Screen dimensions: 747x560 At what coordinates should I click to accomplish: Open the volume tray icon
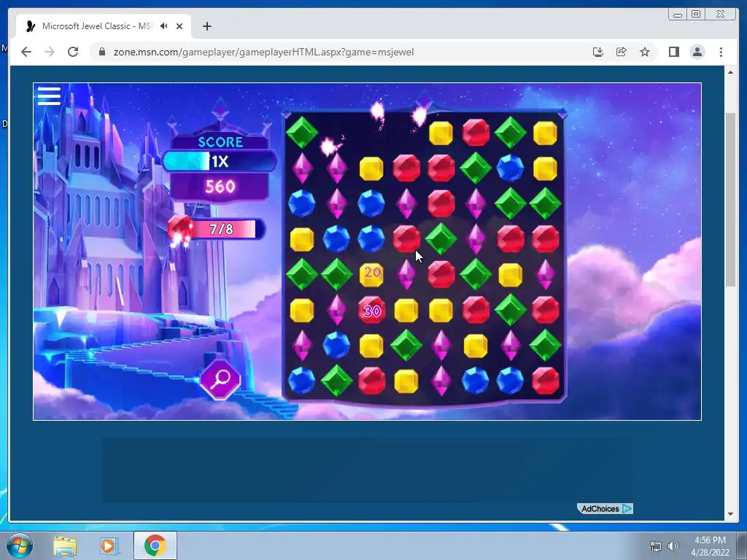[673, 546]
